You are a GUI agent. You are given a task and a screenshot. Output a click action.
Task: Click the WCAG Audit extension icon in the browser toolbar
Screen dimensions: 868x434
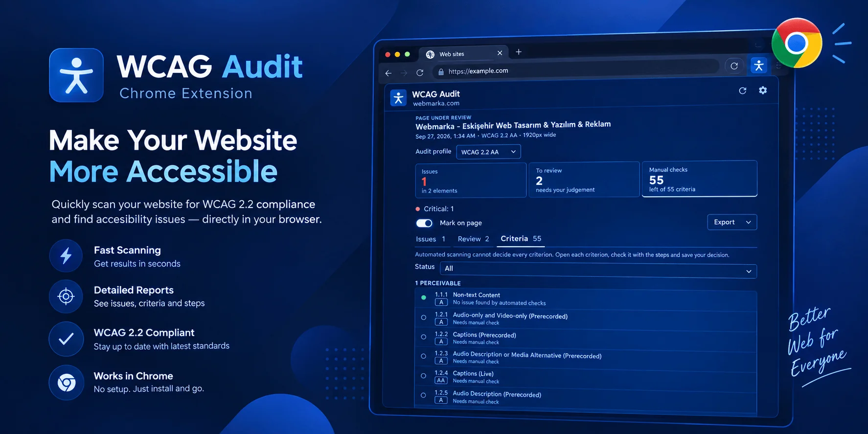pyautogui.click(x=759, y=65)
